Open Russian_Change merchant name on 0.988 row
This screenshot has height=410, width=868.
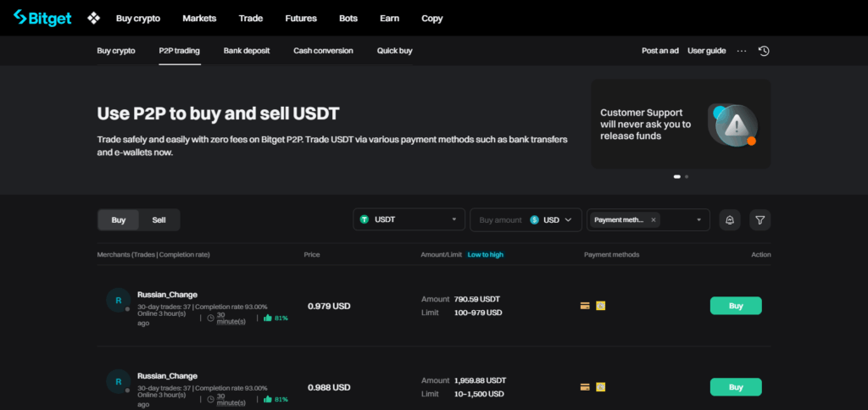(167, 376)
